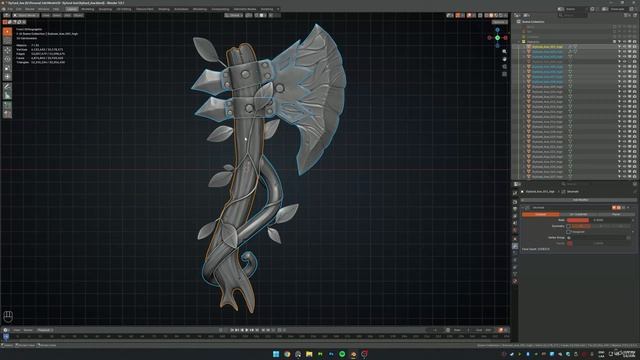Select the Planar decimate mode button
The width and height of the screenshot is (640, 360).
click(615, 214)
